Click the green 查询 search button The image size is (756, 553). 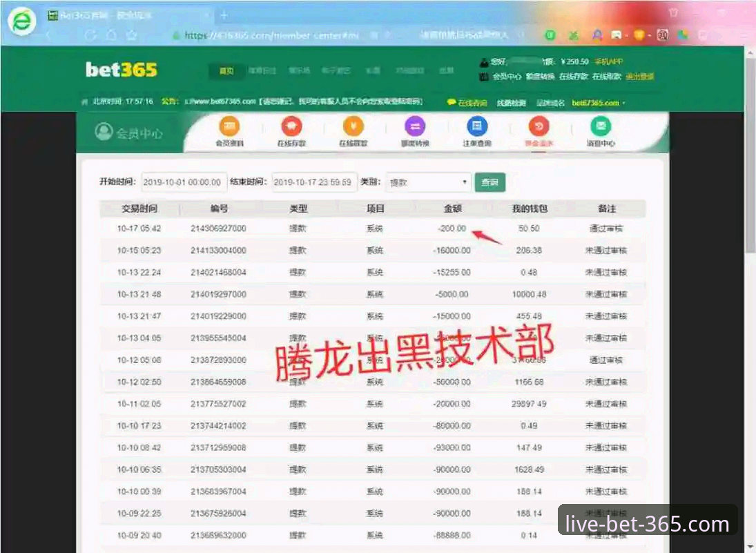click(490, 182)
